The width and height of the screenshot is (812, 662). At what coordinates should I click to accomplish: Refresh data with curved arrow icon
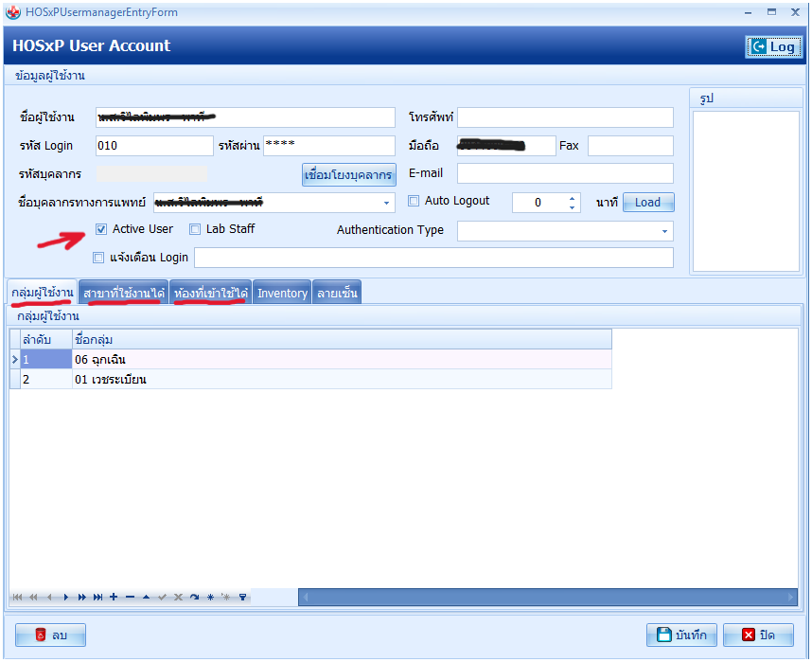point(194,598)
